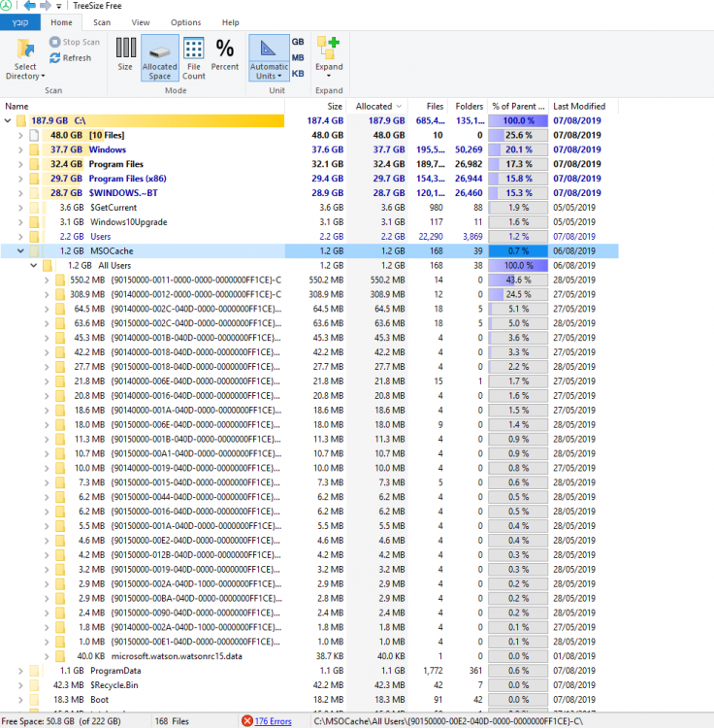This screenshot has height=728, width=714.
Task: Collapse the C:\ root node
Action: [x=8, y=120]
